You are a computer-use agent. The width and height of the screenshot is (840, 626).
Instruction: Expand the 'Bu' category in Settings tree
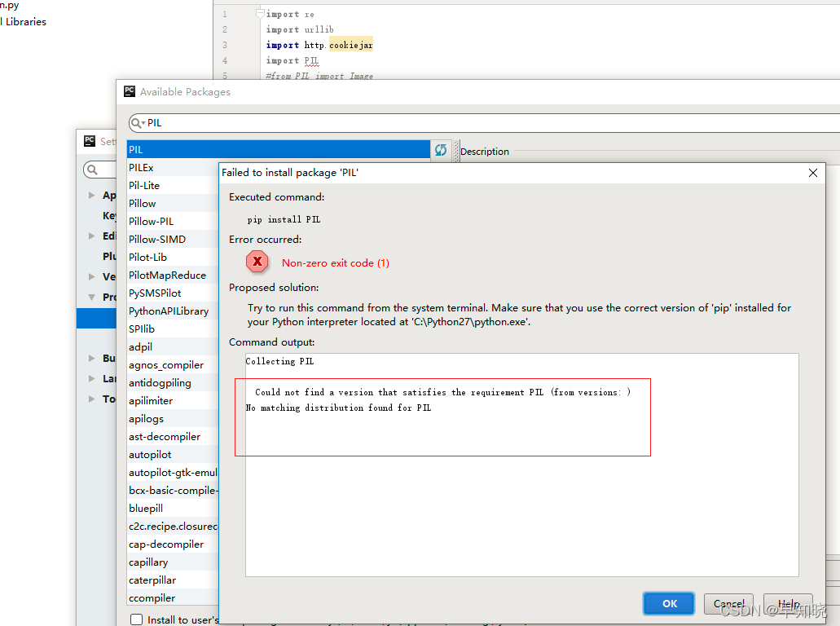(91, 358)
